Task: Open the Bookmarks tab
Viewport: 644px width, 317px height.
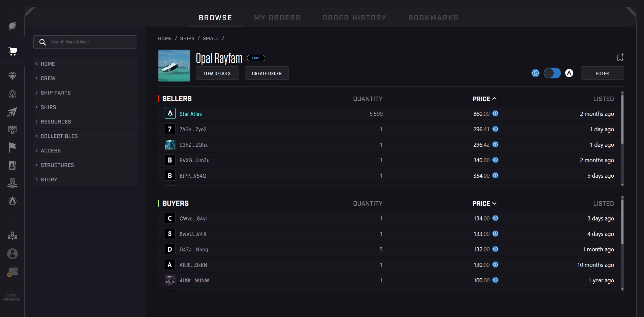Action: point(433,18)
